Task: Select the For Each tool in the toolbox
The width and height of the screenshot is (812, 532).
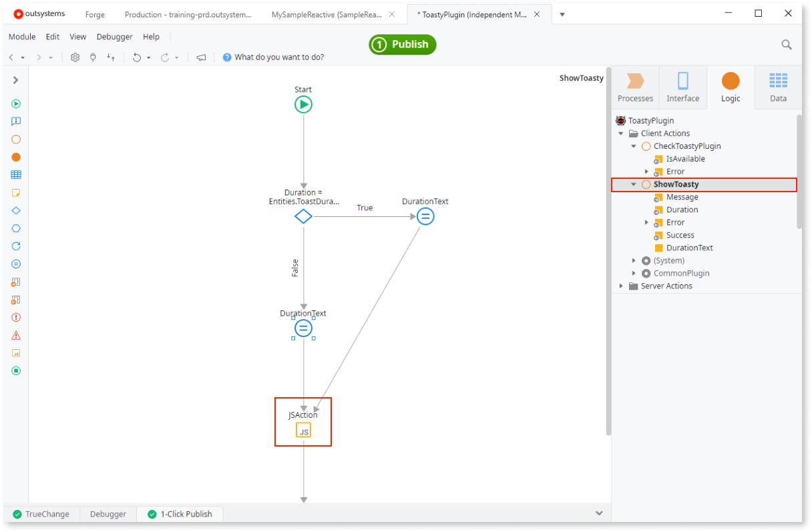Action: point(15,246)
